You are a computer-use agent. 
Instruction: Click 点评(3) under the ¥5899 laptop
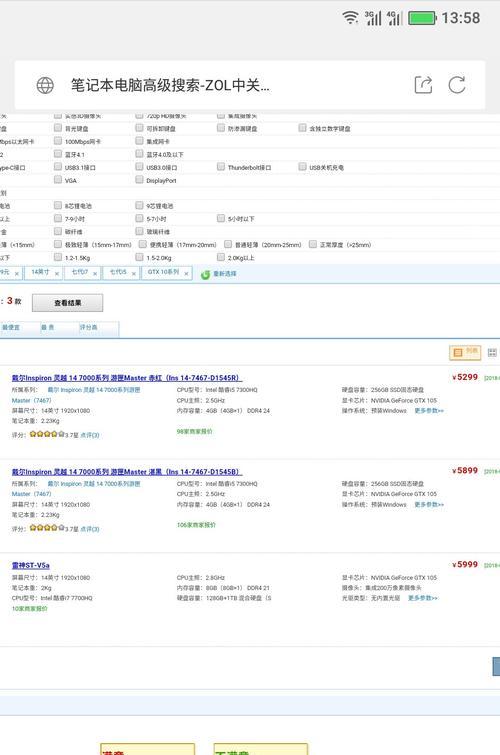(x=90, y=529)
